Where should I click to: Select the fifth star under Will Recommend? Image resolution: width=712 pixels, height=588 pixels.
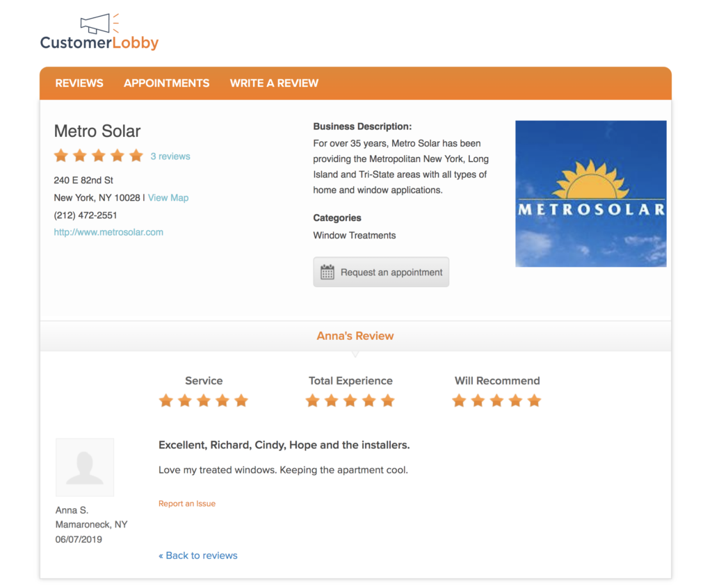click(535, 400)
